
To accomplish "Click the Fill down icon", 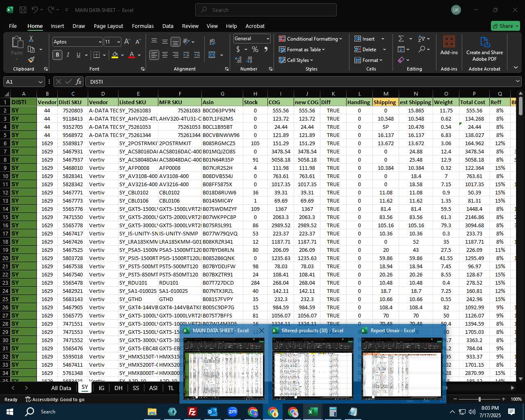I will [x=401, y=49].
